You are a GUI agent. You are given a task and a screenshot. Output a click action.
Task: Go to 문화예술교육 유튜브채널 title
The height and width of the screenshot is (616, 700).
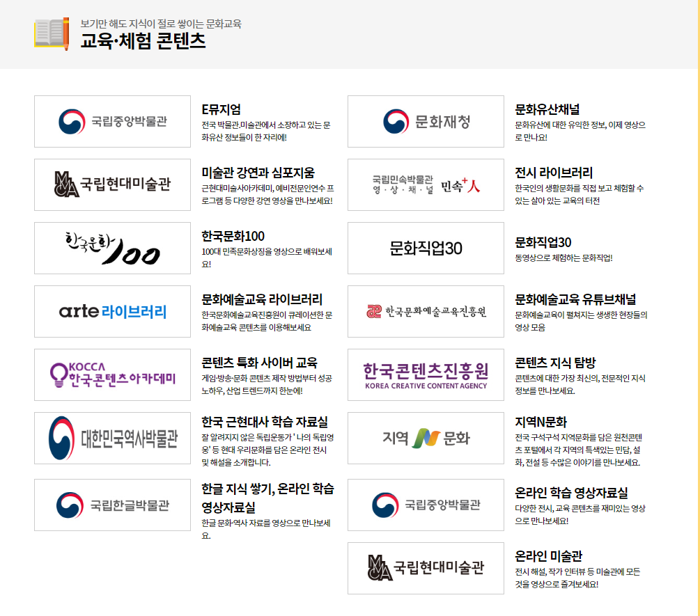pyautogui.click(x=575, y=299)
